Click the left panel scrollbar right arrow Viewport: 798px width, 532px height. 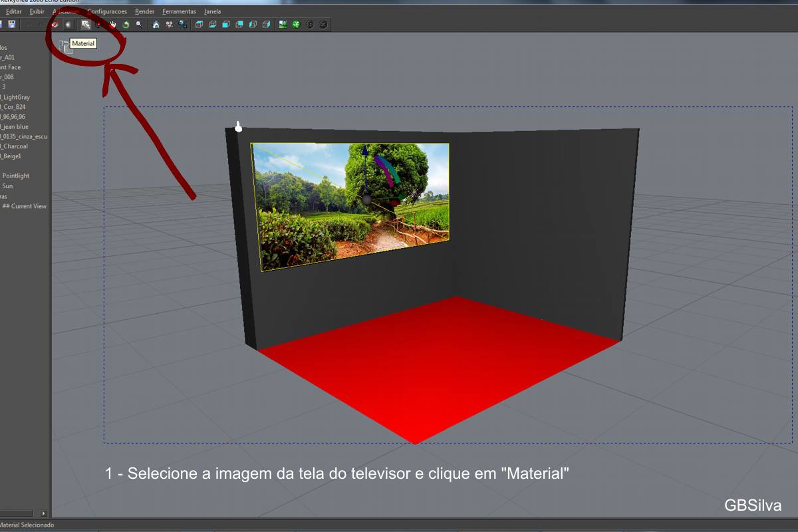click(44, 513)
